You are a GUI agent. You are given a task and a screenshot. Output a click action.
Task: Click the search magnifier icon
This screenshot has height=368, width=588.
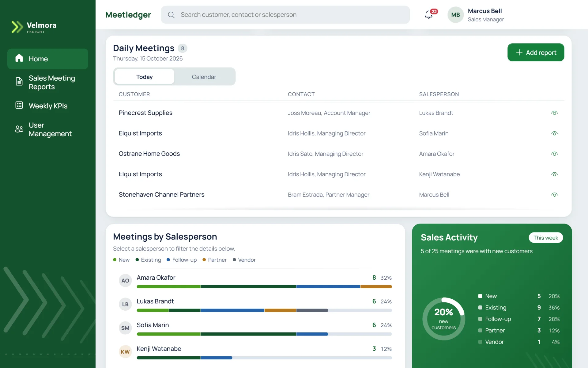click(x=171, y=15)
